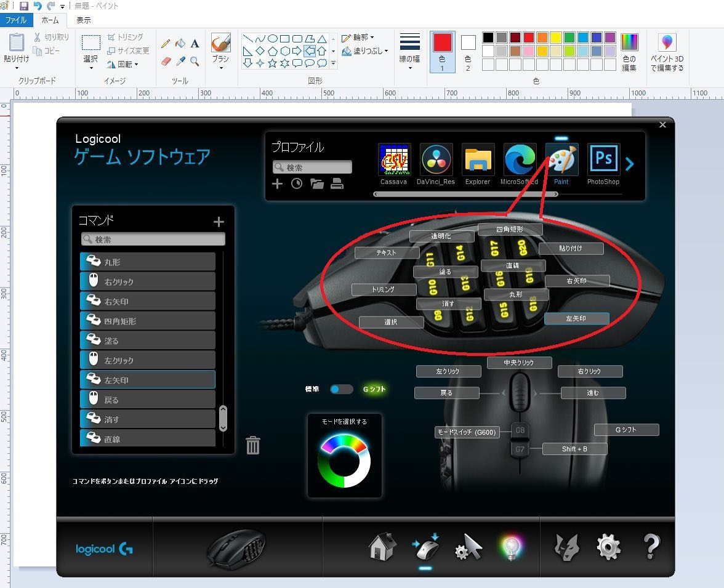Open the Edit colors dialog
The width and height of the screenshot is (724, 588).
click(x=629, y=52)
